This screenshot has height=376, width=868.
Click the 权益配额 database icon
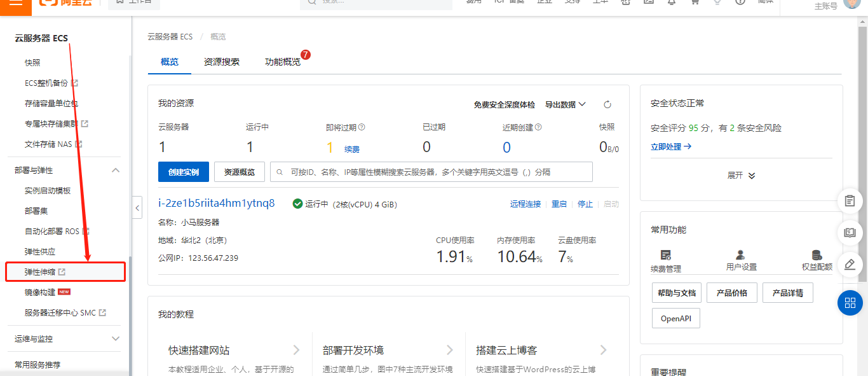click(x=817, y=255)
